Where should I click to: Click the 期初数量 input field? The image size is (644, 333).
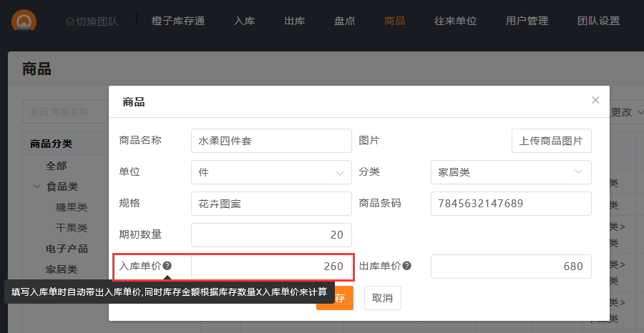point(271,235)
